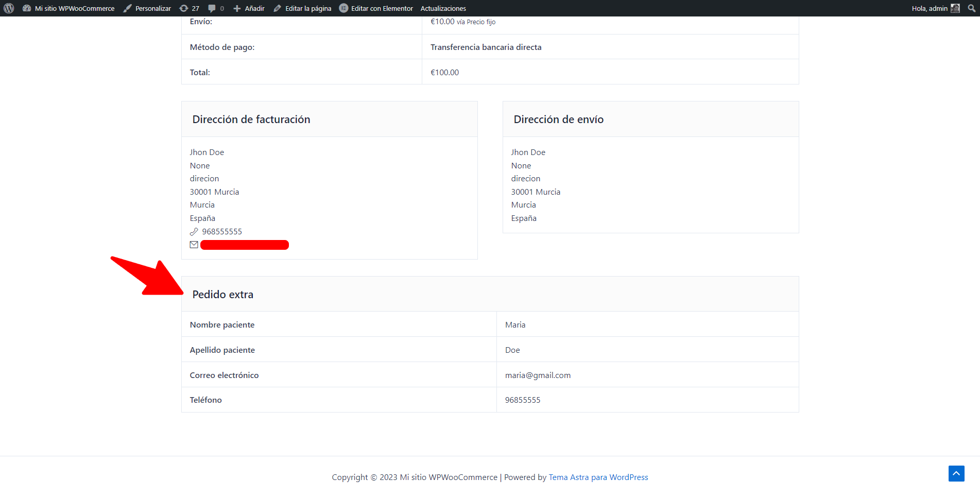Click the site dashboard gauge icon
Screen dimensions: 980x497
pyautogui.click(x=27, y=8)
